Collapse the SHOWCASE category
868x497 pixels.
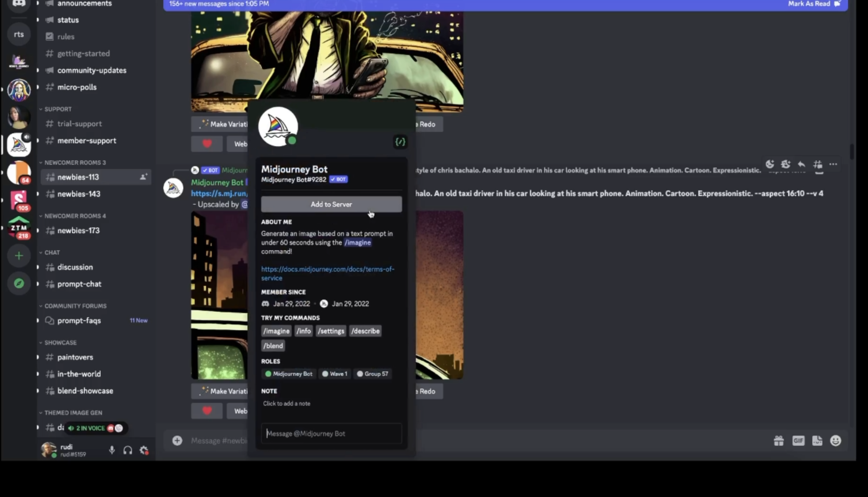[x=60, y=343]
